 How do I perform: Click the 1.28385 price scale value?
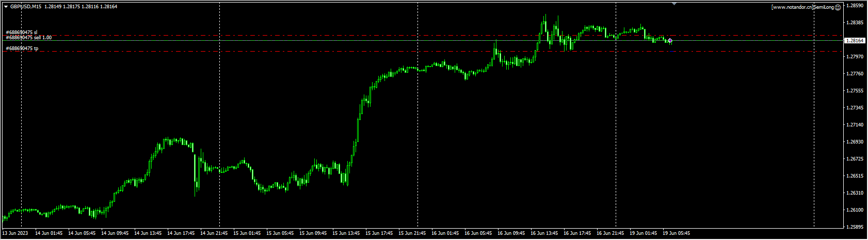(x=855, y=23)
